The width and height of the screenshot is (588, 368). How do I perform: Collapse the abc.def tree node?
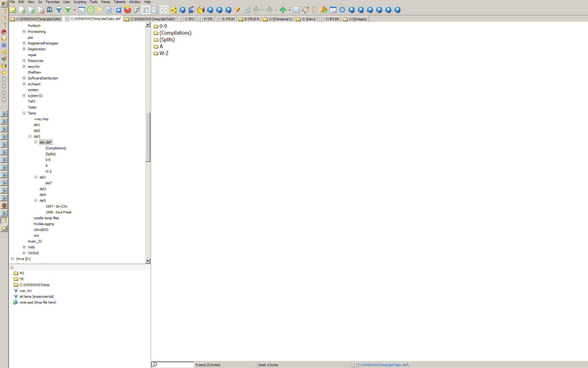click(36, 142)
